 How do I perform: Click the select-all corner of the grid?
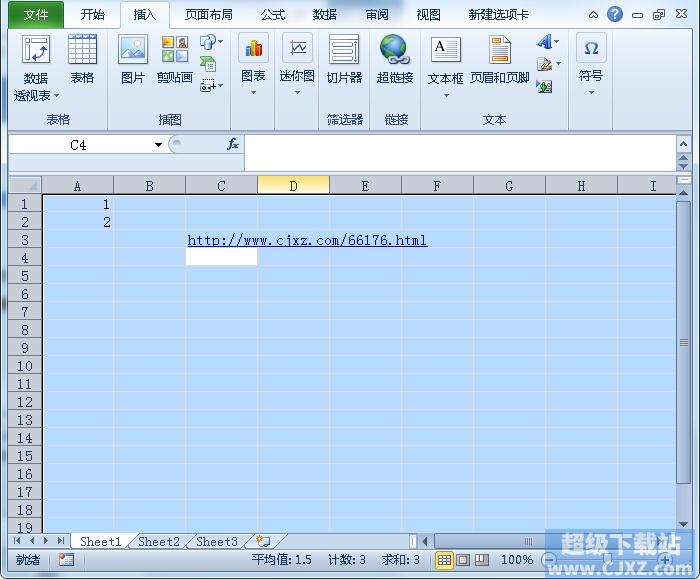click(x=25, y=185)
